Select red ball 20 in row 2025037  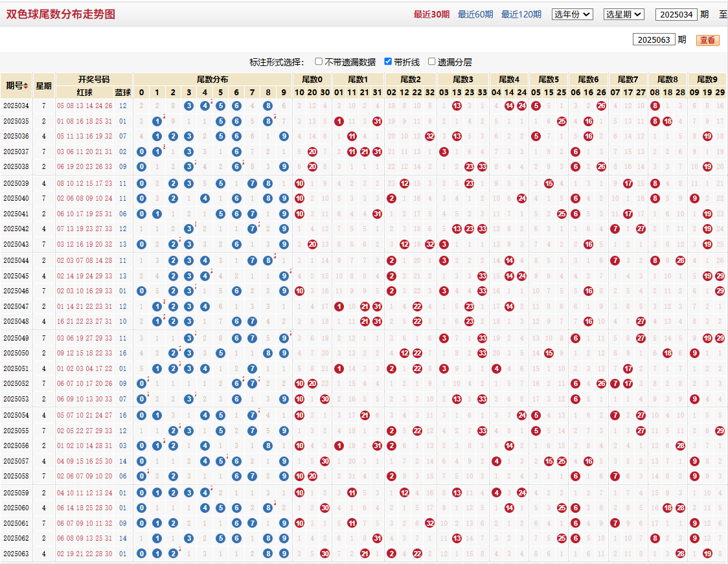(x=312, y=152)
